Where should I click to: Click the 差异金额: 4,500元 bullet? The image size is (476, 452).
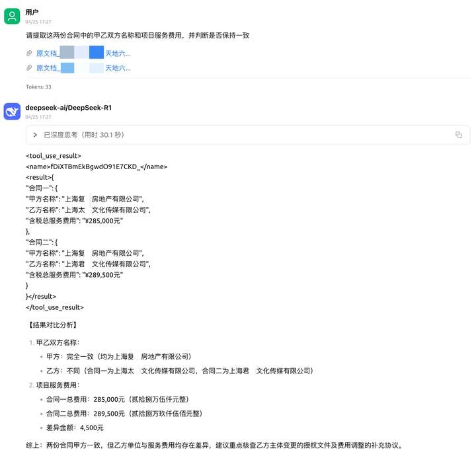[x=75, y=428]
